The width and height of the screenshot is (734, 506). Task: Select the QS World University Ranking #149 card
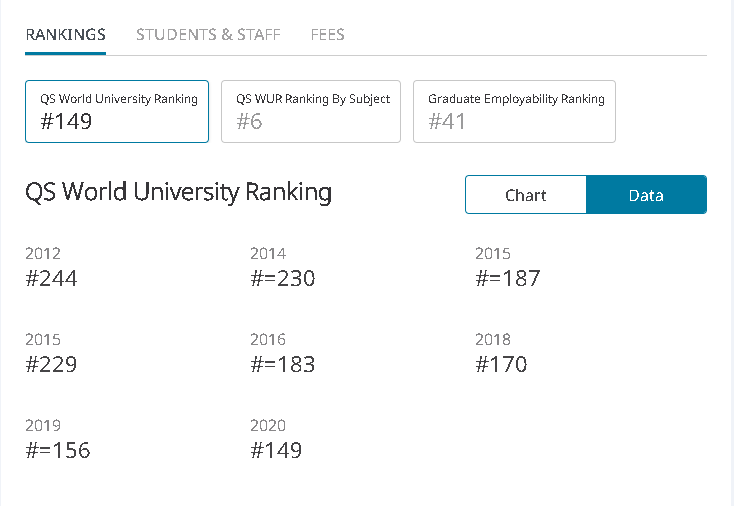coord(117,111)
